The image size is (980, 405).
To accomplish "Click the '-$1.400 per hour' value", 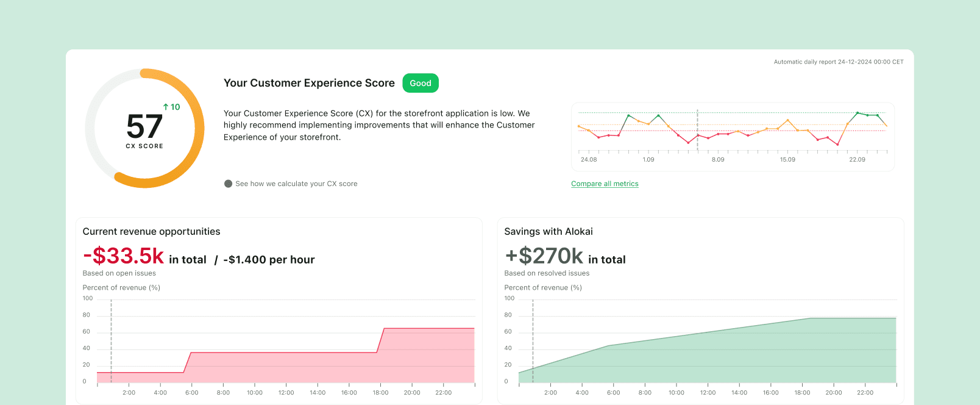I will [269, 260].
